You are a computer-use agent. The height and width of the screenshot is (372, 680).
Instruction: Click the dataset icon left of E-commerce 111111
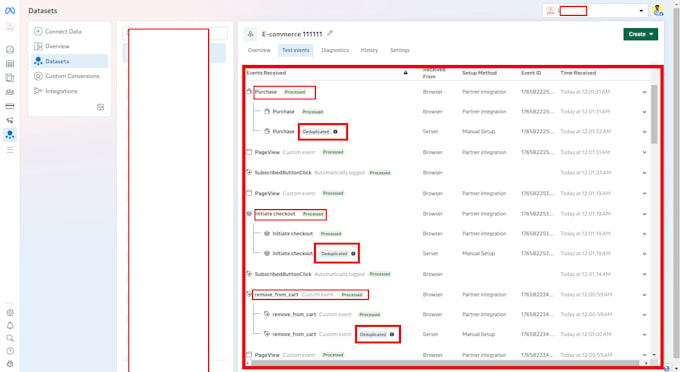(250, 34)
